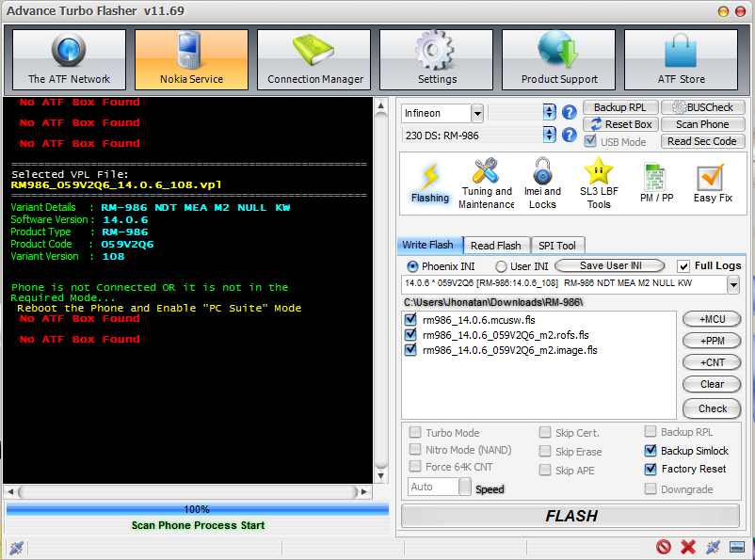Open the Connection Manager
Image resolution: width=755 pixels, height=560 pixels.
(314, 60)
